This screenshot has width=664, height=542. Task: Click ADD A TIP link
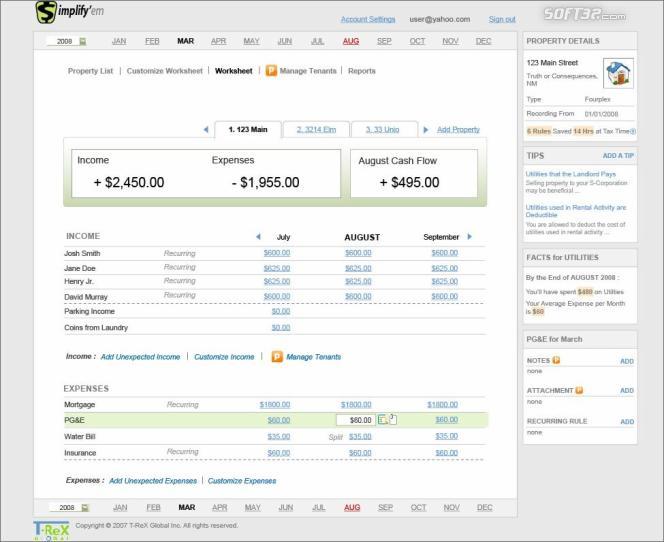(x=618, y=156)
